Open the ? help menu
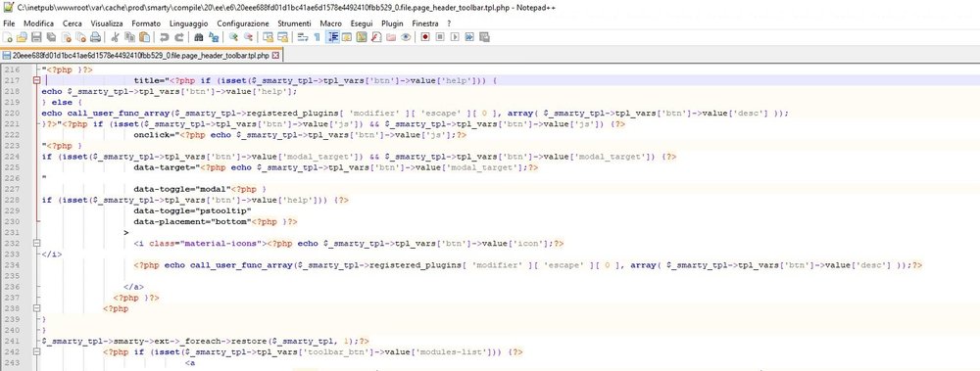This screenshot has height=371, width=980. [449, 23]
